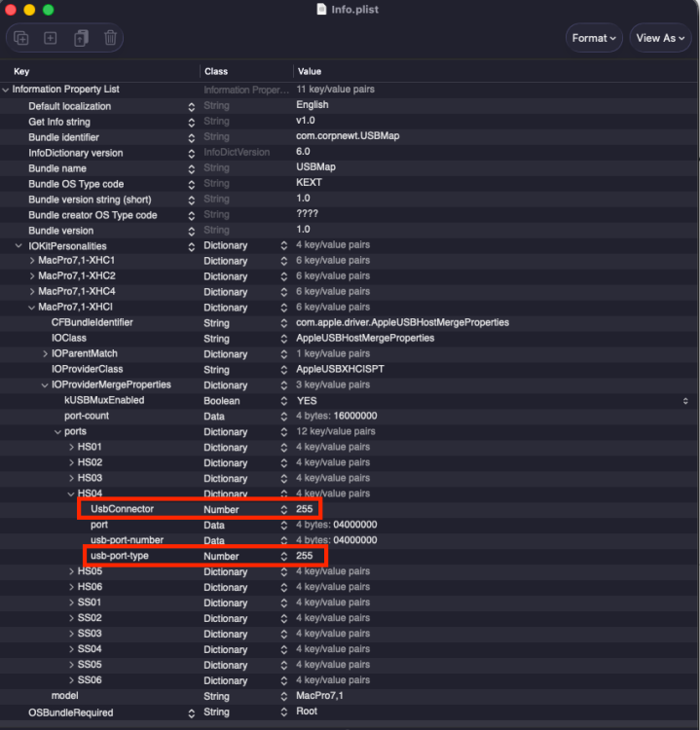Select the model value MacPro7,1
Viewport: 700px width, 730px height.
click(x=319, y=696)
